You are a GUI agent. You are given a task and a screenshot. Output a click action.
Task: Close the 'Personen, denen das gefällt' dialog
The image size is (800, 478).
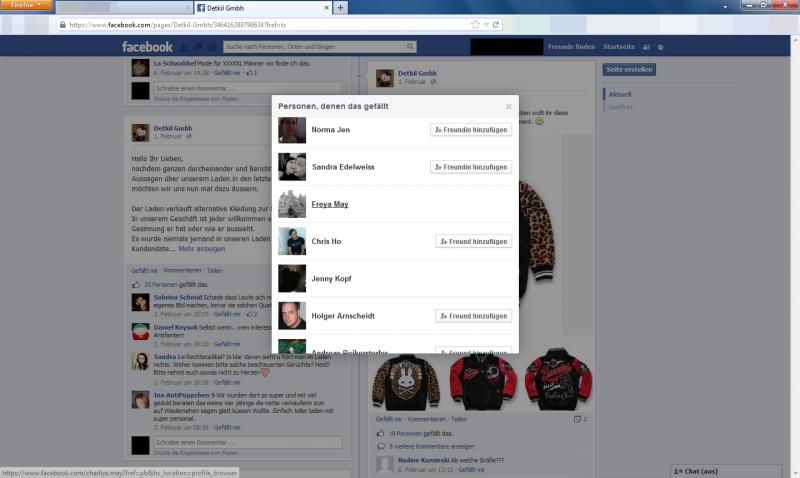[x=508, y=106]
